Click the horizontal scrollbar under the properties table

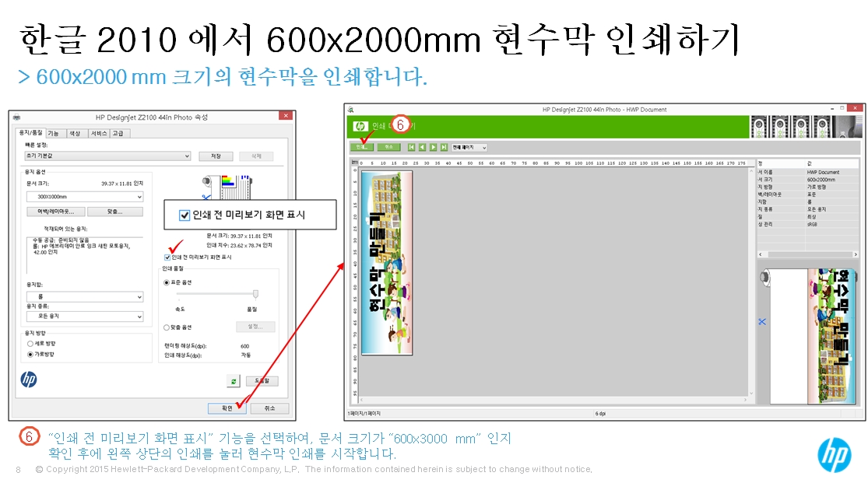pos(807,254)
